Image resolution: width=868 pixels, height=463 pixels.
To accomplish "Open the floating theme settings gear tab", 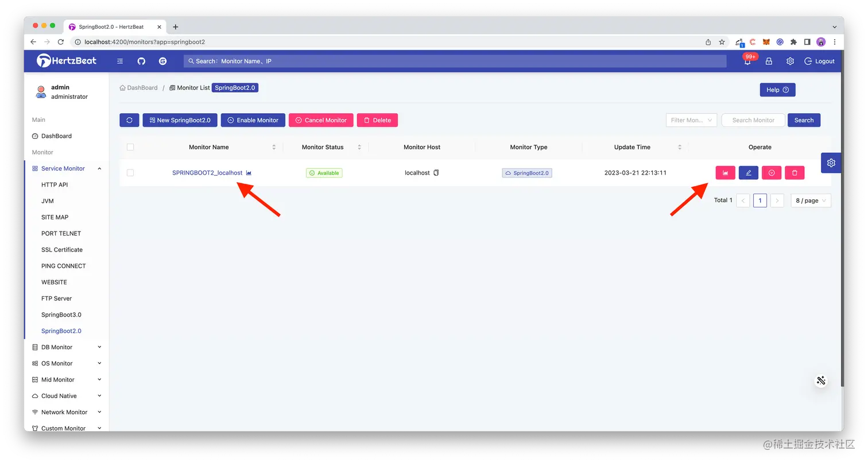I will (x=831, y=163).
